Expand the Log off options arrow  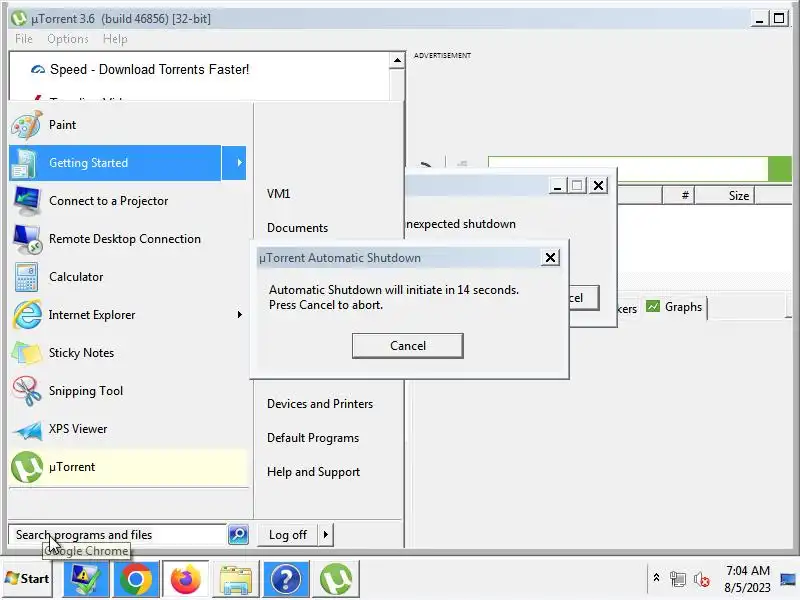[326, 535]
